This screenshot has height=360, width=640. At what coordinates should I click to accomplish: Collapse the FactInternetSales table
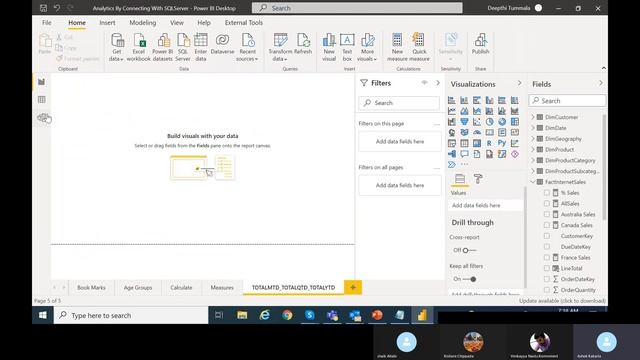click(x=533, y=182)
